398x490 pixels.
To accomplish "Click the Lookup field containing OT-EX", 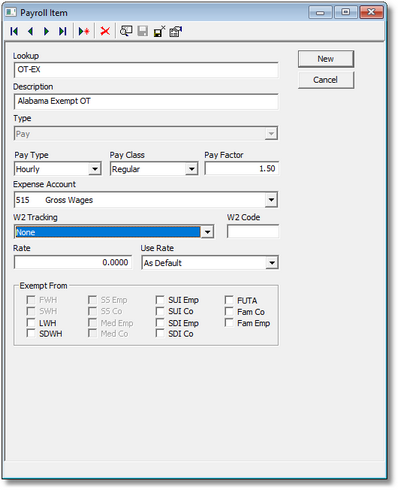I will tap(146, 70).
